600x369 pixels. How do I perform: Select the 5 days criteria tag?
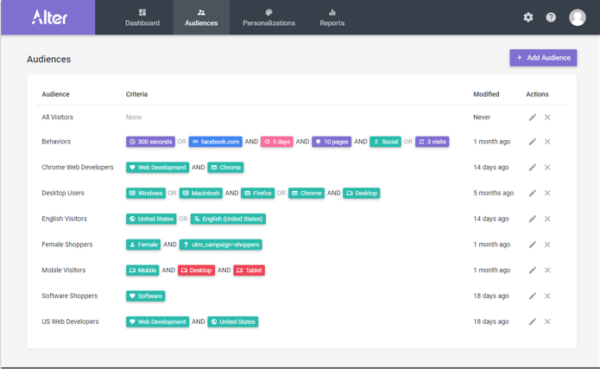pyautogui.click(x=277, y=142)
